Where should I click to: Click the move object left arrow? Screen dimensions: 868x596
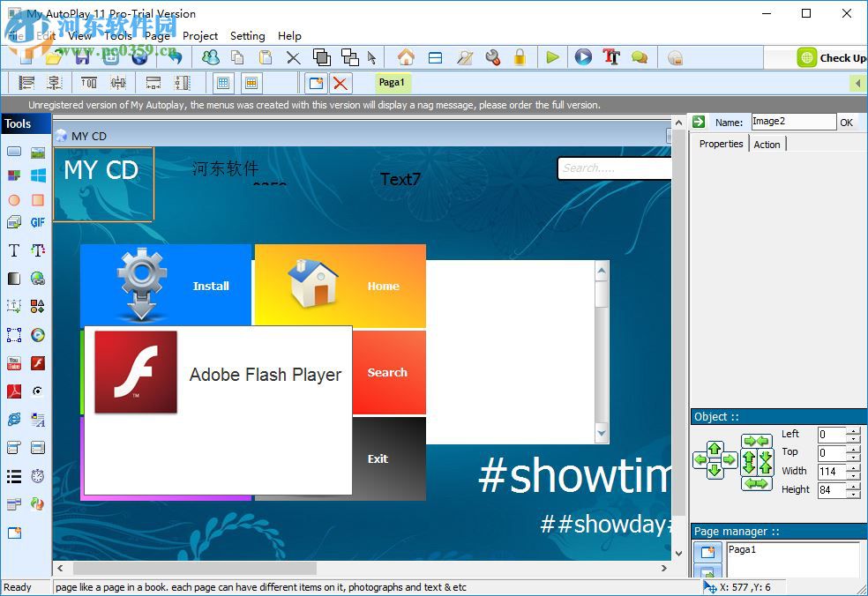pyautogui.click(x=700, y=459)
